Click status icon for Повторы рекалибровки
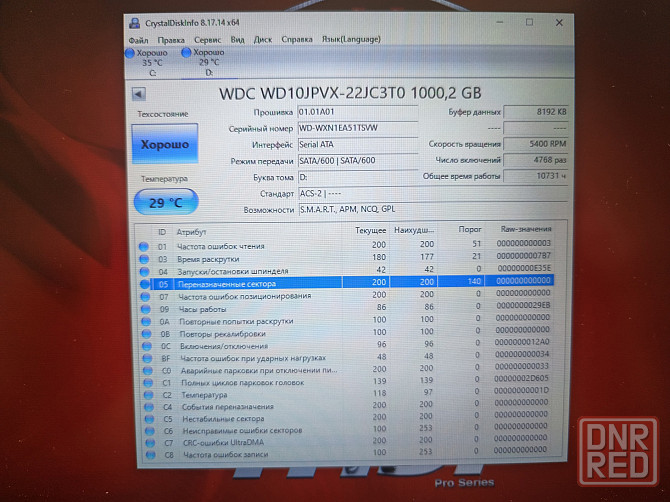Screen dimensions: 670x502 [147, 334]
